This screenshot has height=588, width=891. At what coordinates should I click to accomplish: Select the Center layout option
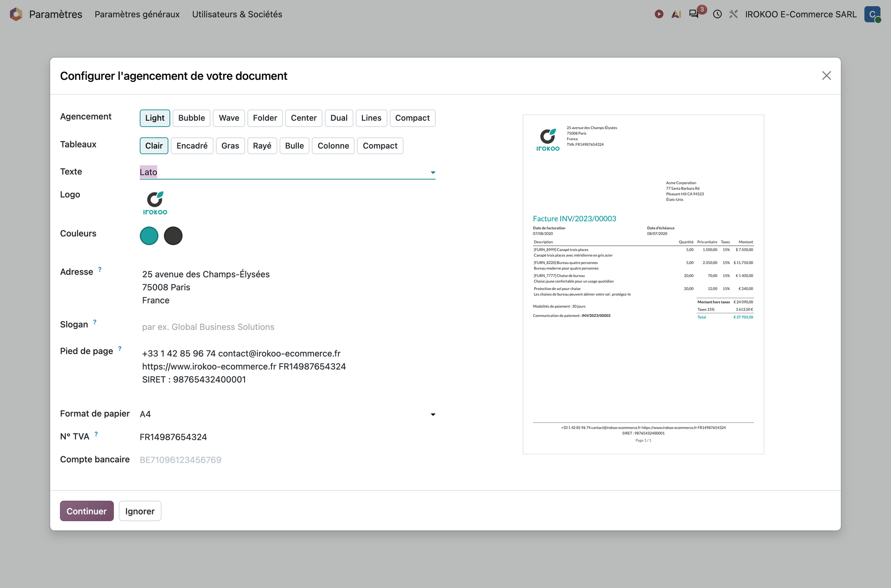(x=303, y=118)
